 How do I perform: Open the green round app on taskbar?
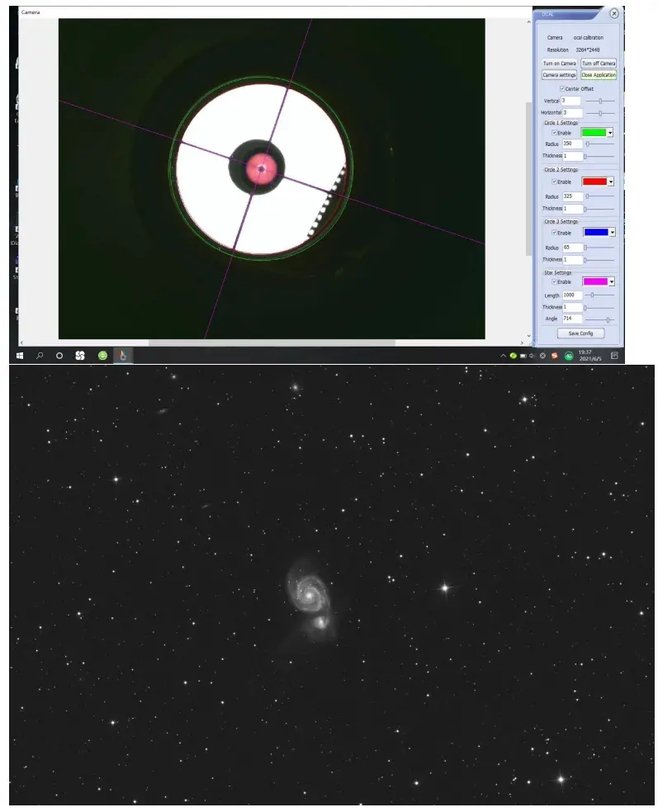(102, 356)
